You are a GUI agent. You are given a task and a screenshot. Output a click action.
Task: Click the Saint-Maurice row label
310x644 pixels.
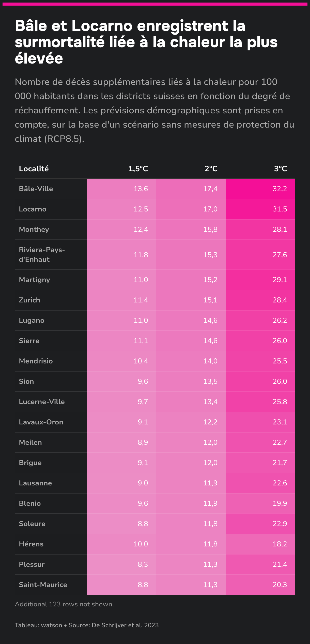(43, 585)
